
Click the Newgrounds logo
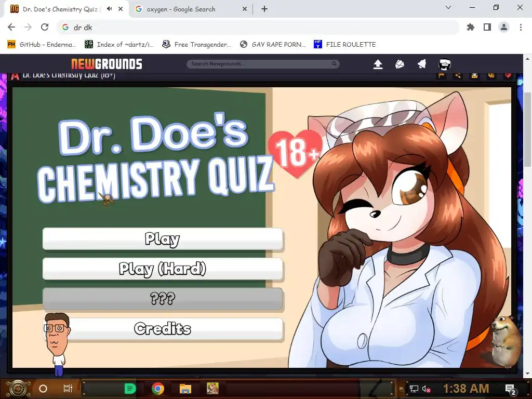107,64
